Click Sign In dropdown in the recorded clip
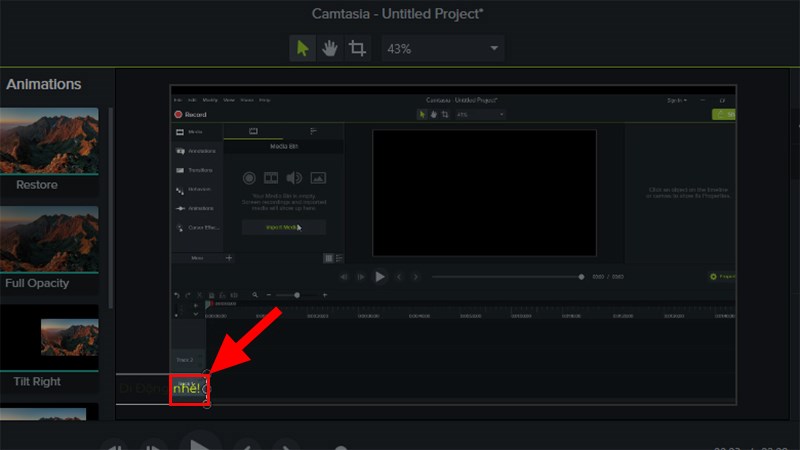The width and height of the screenshot is (800, 450). pyautogui.click(x=677, y=100)
